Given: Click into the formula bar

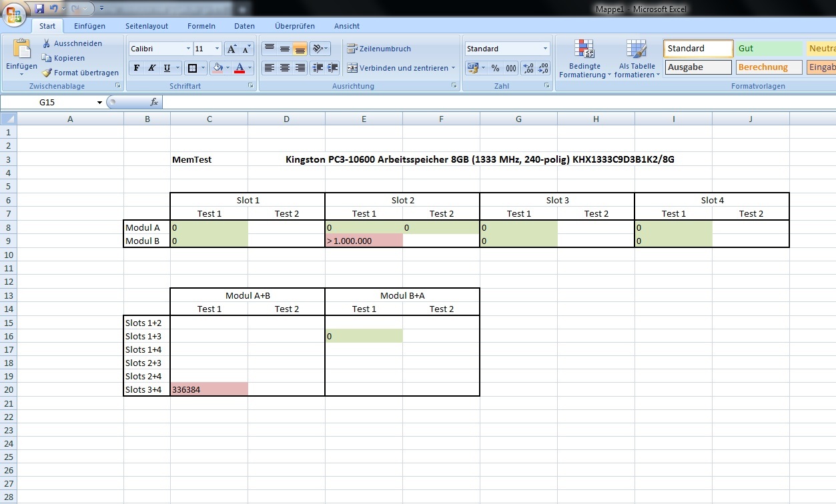Looking at the screenshot, I should click(x=498, y=103).
